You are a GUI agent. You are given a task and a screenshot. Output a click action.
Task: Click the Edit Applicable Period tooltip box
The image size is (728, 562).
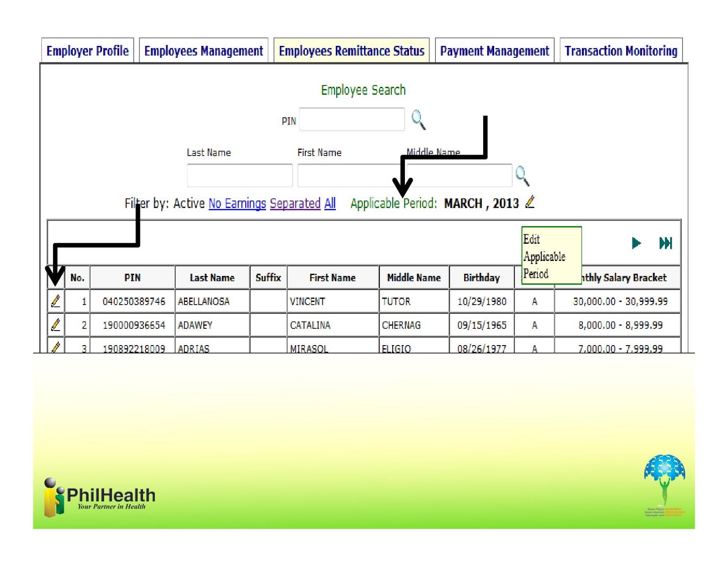(551, 256)
